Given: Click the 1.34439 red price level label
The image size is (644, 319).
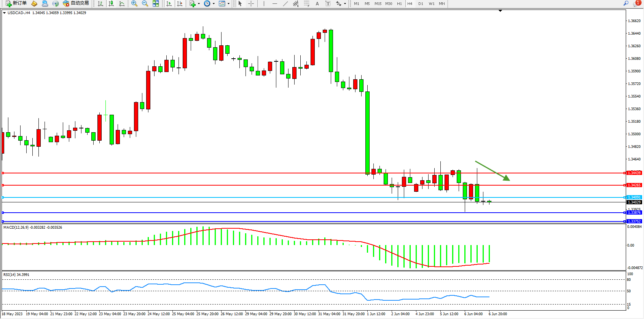Looking at the screenshot, I should click(634, 173).
